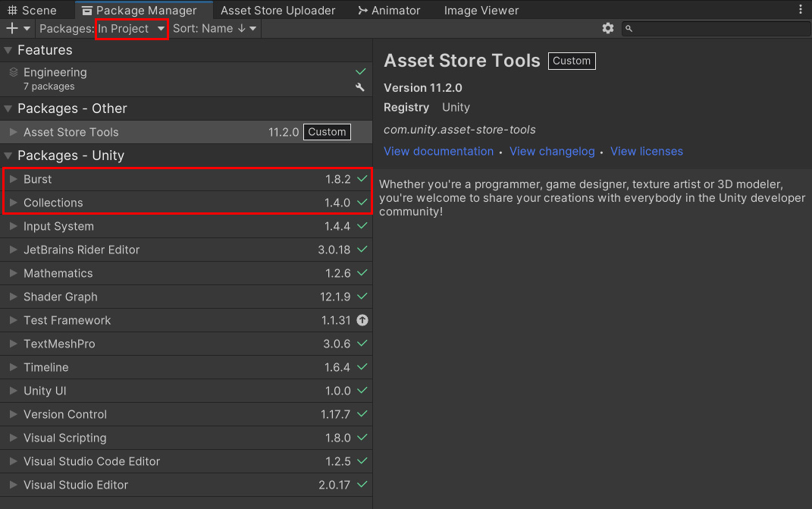Click the Package Manager tab icon
The height and width of the screenshot is (509, 812).
[87, 11]
